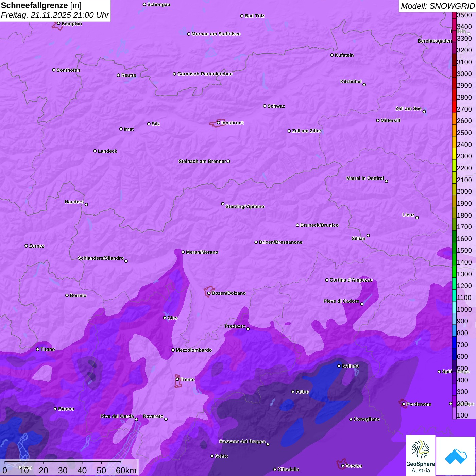
Task: Click the legend value '400'
Action: 462,380
